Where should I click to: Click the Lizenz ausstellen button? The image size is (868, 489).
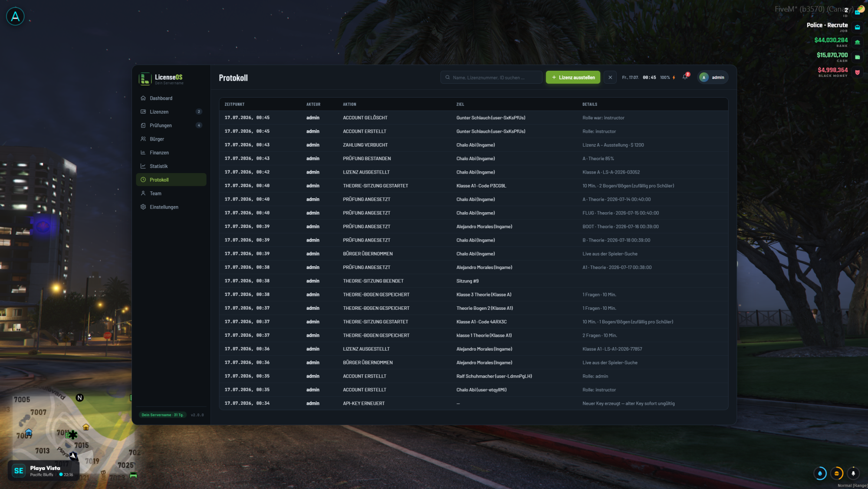573,77
